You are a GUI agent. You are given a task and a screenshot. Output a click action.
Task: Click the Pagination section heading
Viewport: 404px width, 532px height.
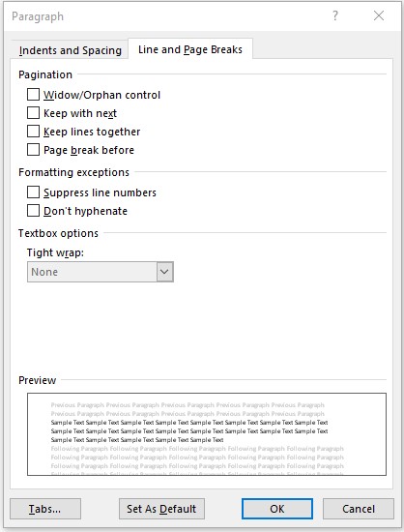point(45,74)
